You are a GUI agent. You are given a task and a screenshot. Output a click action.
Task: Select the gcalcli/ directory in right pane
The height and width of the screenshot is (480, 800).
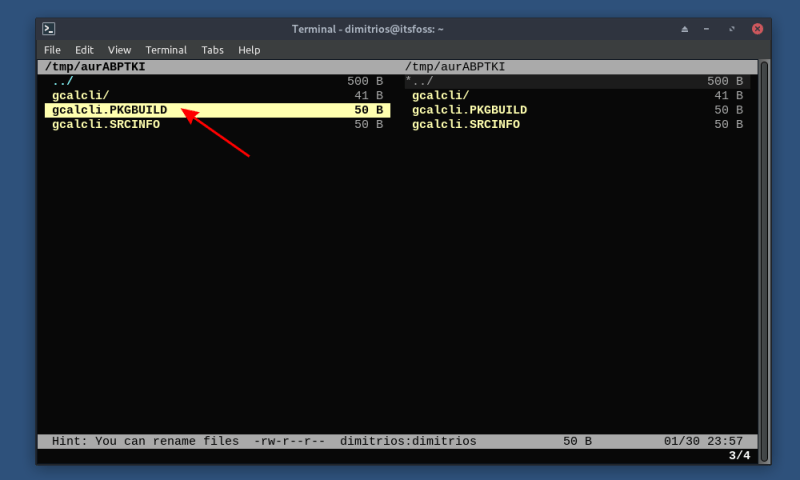click(578, 95)
